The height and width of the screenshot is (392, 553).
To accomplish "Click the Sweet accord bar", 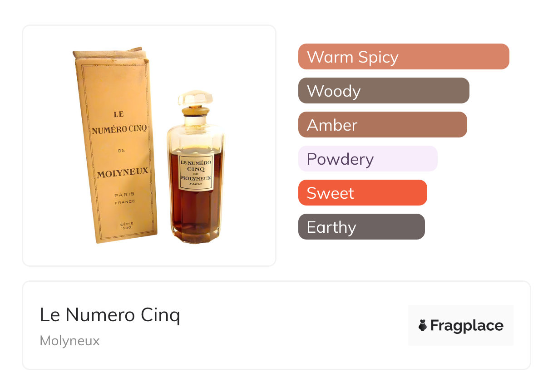I will point(363,193).
